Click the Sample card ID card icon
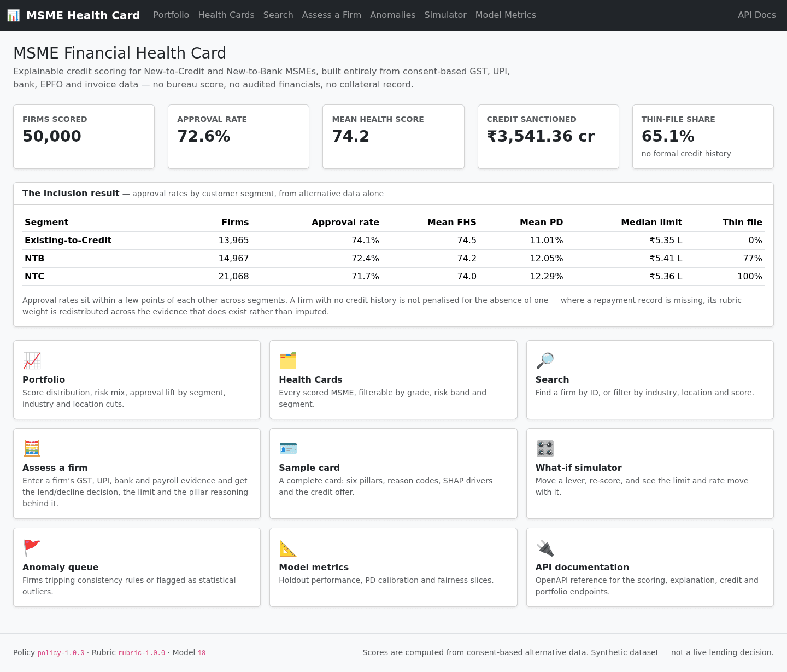 click(x=288, y=448)
